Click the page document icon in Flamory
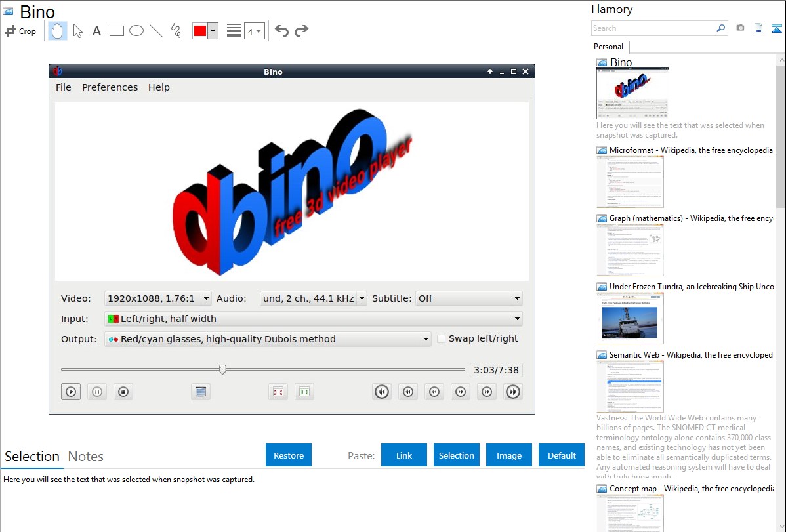The image size is (786, 532). (758, 28)
